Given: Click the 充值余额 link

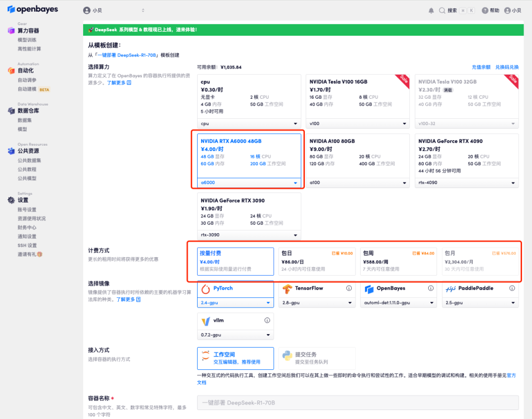Looking at the screenshot, I should (x=481, y=67).
